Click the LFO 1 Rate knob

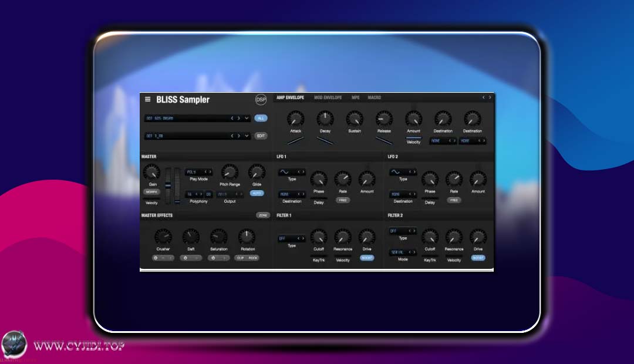[x=342, y=179]
